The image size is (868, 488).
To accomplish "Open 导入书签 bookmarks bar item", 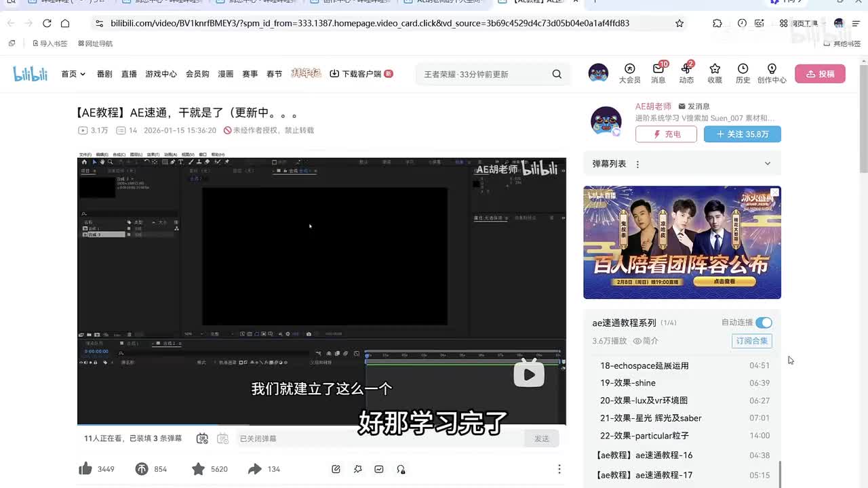I will [x=50, y=43].
